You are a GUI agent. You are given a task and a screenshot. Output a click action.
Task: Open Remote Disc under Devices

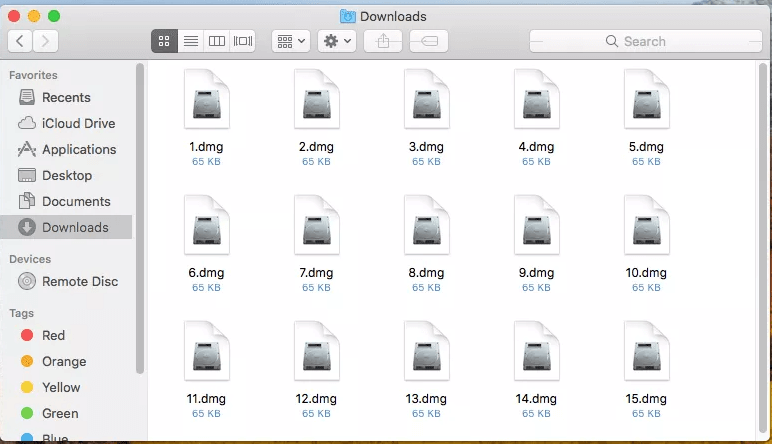[x=66, y=282]
